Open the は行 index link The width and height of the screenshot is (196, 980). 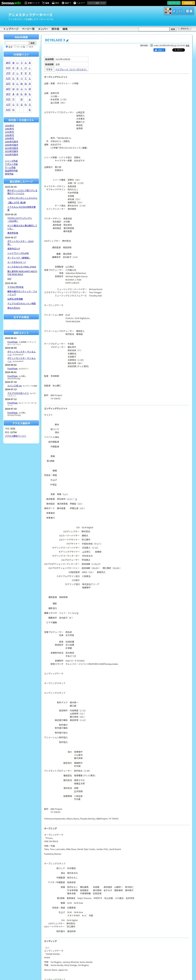pos(8,89)
